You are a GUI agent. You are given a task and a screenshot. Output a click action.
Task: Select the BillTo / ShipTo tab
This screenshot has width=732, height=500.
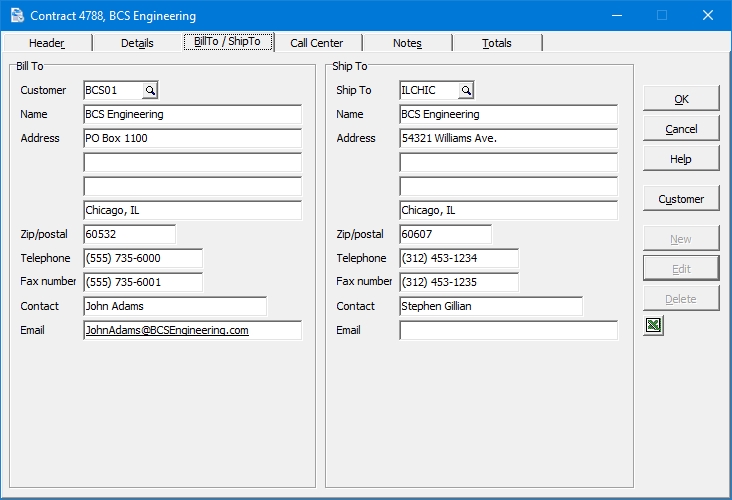(x=228, y=42)
